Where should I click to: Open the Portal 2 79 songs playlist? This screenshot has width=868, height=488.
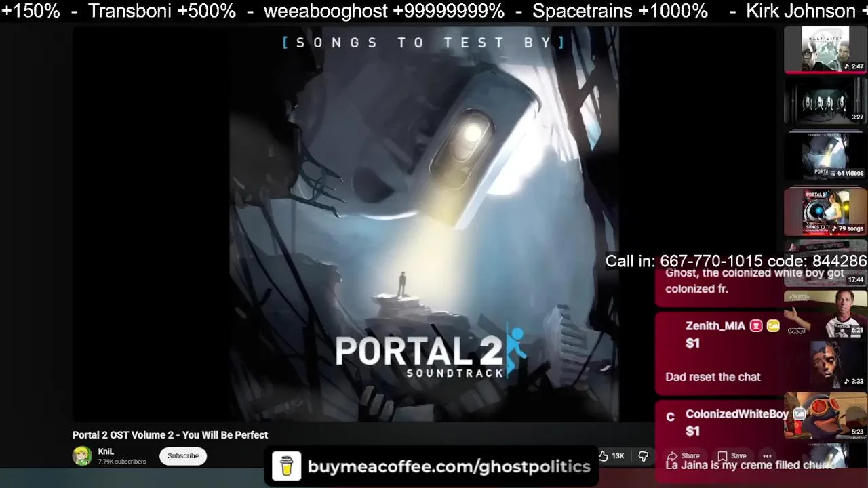[x=825, y=212]
